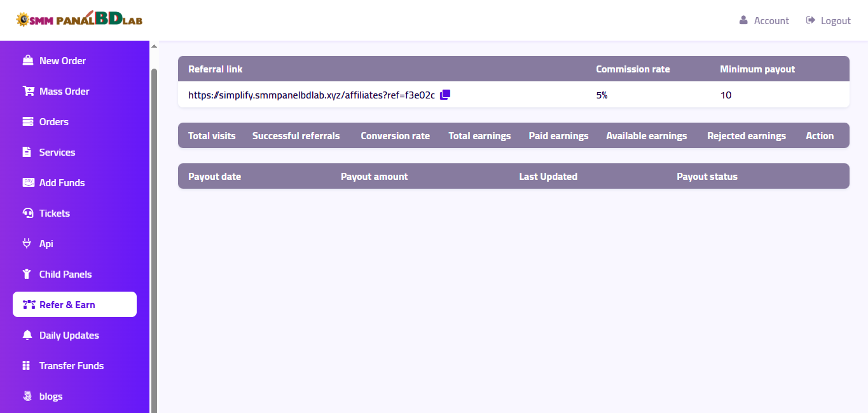Click the referral link URL text
The height and width of the screenshot is (413, 868).
point(311,95)
